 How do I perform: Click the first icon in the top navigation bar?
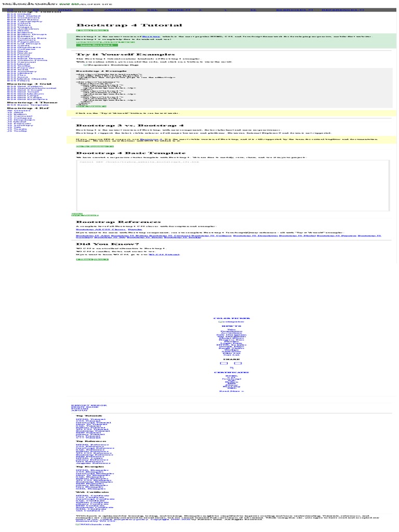tap(10, 10)
